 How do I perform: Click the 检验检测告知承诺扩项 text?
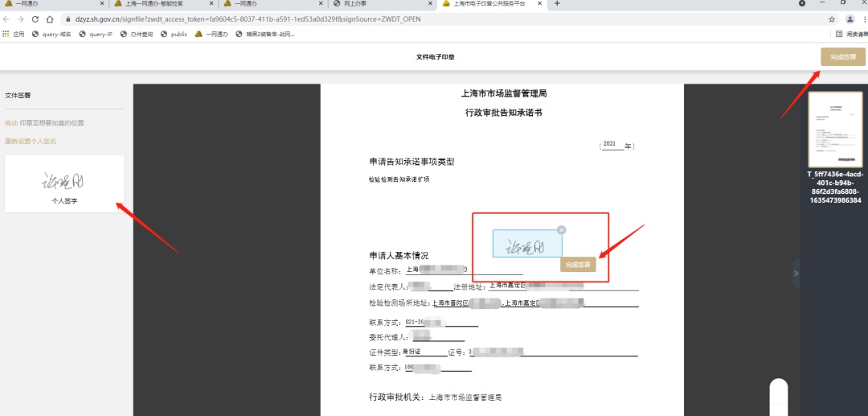tap(399, 180)
